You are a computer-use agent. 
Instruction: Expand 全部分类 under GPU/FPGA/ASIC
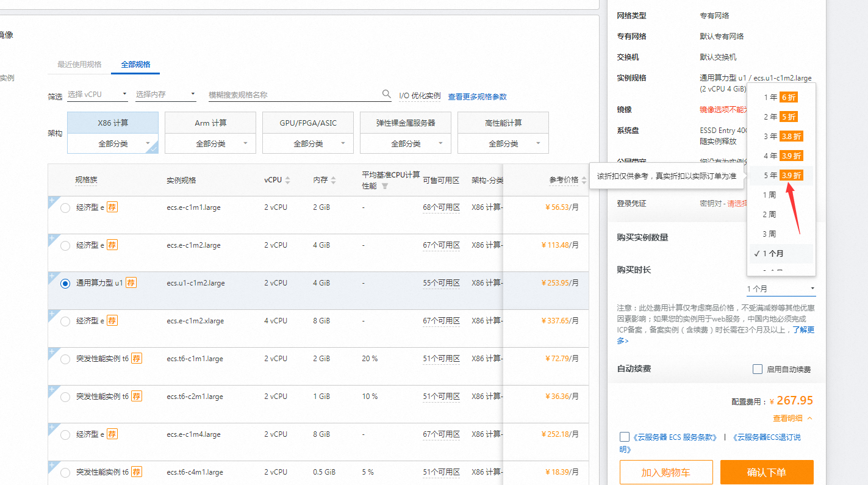(x=308, y=144)
